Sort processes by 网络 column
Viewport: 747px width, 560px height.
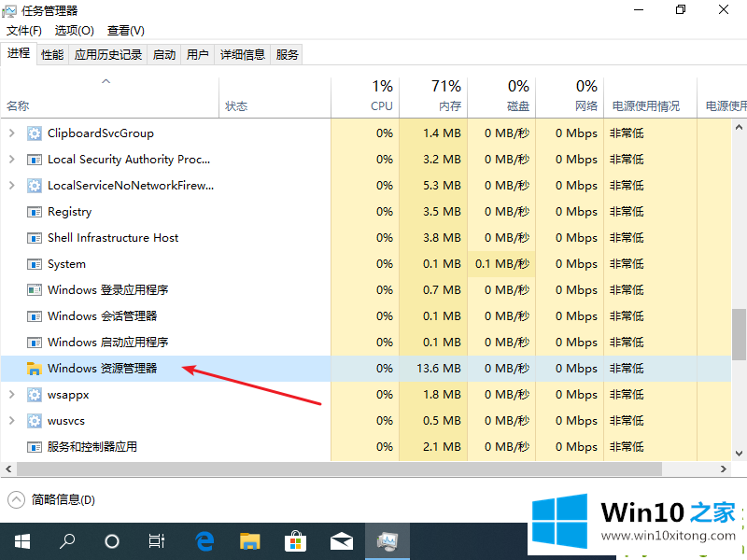point(570,98)
